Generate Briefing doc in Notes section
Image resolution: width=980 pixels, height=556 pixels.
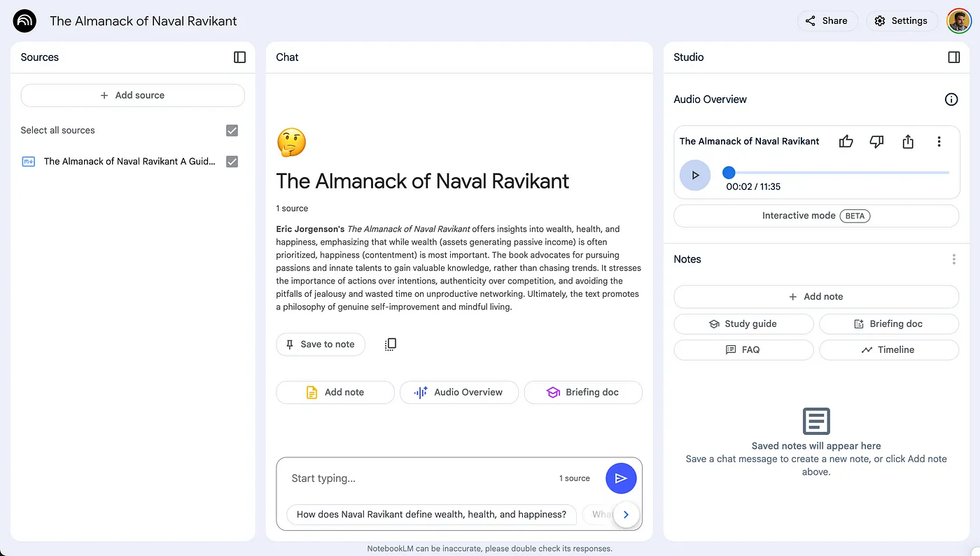pyautogui.click(x=889, y=324)
